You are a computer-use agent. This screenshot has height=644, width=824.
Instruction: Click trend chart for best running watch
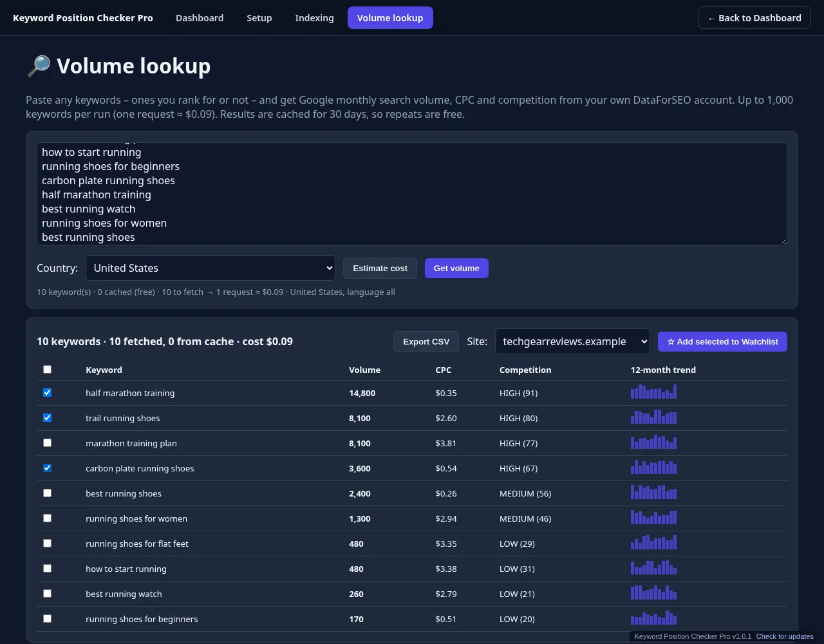pyautogui.click(x=653, y=592)
